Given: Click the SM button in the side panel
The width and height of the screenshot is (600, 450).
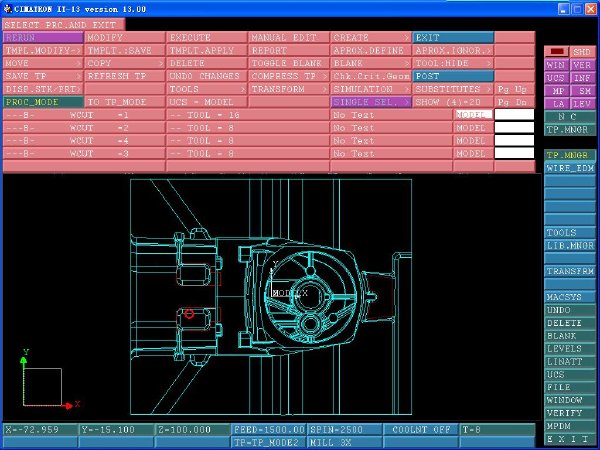Looking at the screenshot, I should (582, 91).
